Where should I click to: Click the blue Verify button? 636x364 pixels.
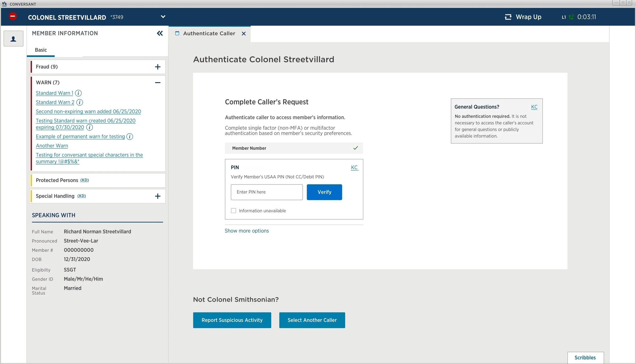click(x=324, y=192)
